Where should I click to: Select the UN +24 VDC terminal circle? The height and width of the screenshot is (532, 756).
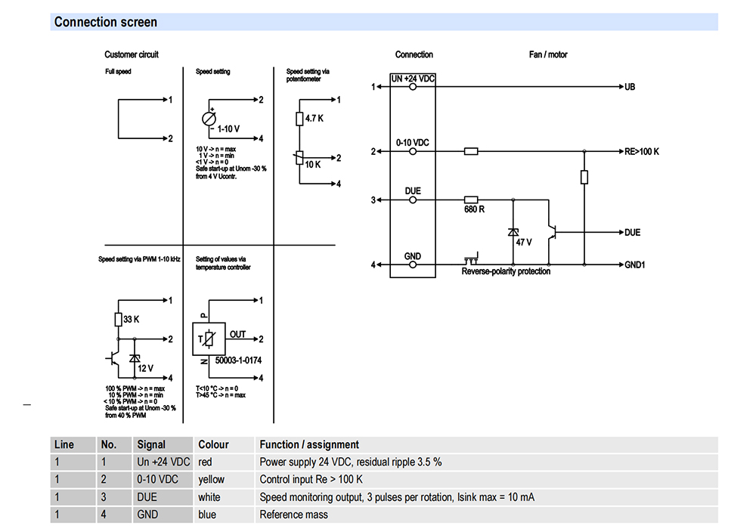pos(413,87)
